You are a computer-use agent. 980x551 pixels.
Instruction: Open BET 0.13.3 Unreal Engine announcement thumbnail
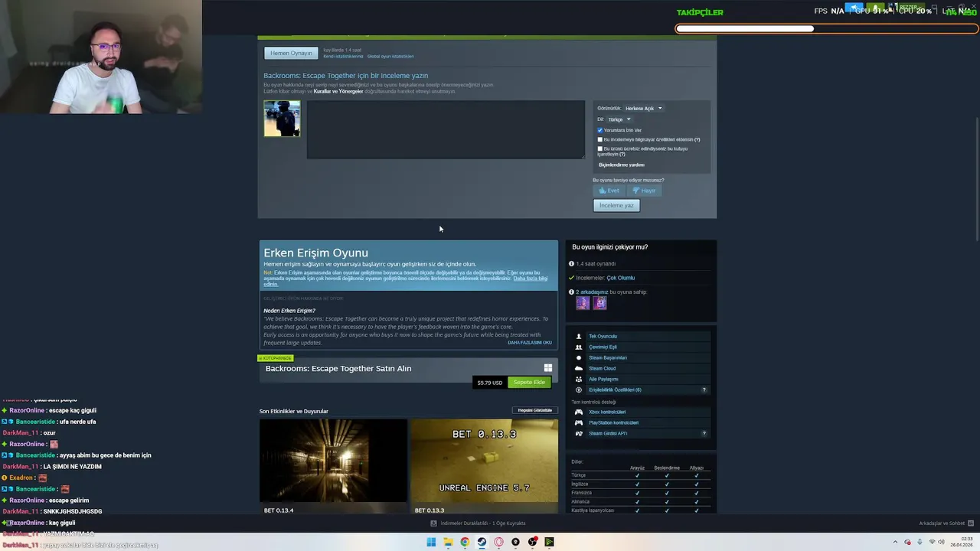(x=484, y=461)
